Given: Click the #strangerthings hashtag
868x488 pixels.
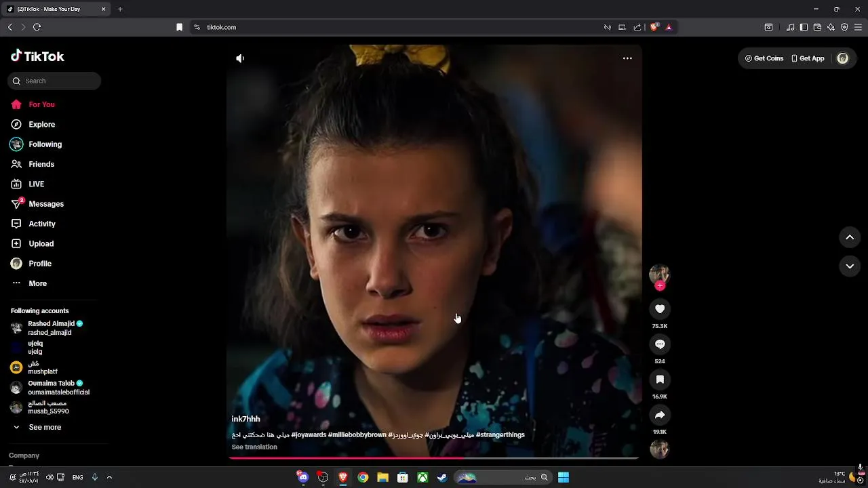Looking at the screenshot, I should click(x=500, y=435).
